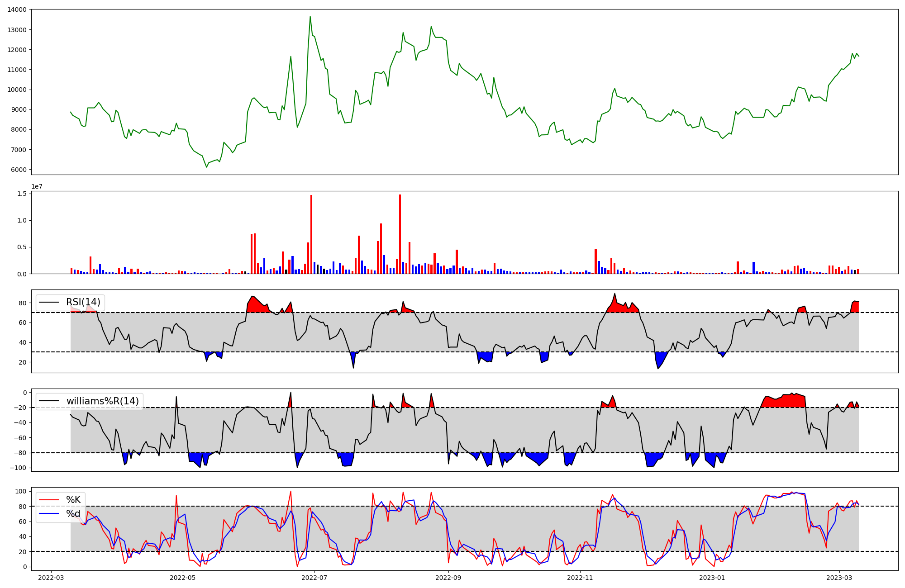The image size is (905, 588).
Task: Click the tallest red volume bar near 2022-07
Action: pyautogui.click(x=311, y=234)
